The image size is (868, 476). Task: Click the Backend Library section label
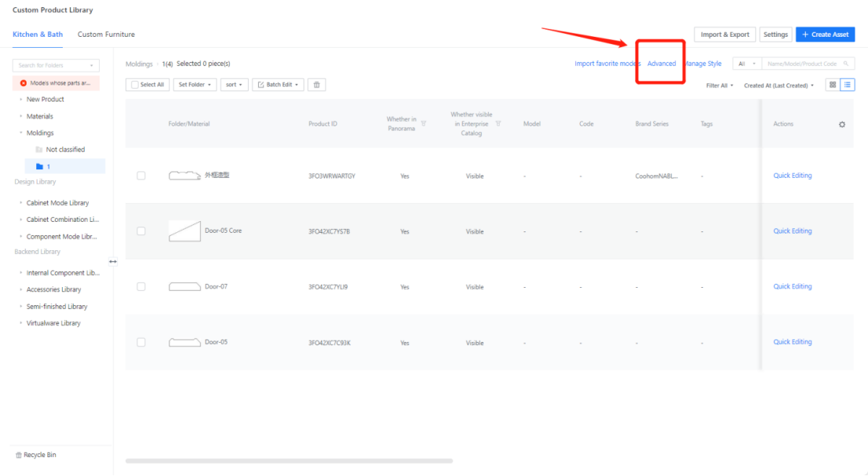point(37,252)
